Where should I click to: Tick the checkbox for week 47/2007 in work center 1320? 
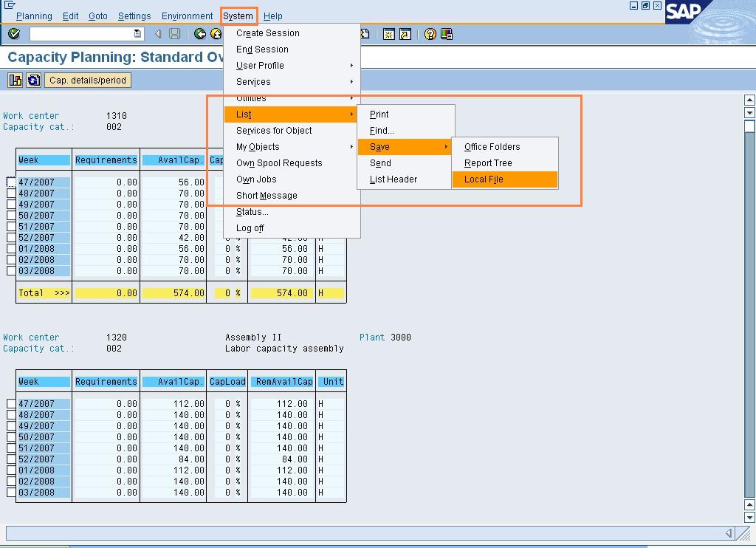pyautogui.click(x=11, y=404)
